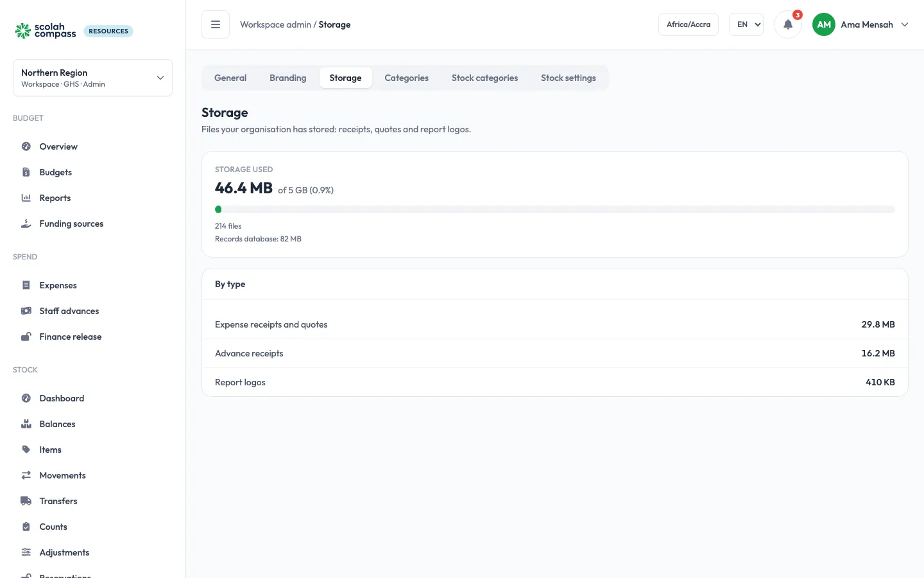This screenshot has width=924, height=578.
Task: Click the storage used progress bar
Action: point(555,209)
